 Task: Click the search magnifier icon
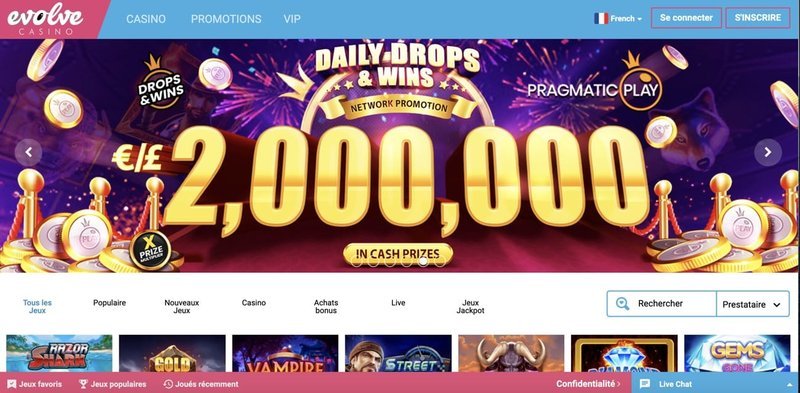point(622,304)
